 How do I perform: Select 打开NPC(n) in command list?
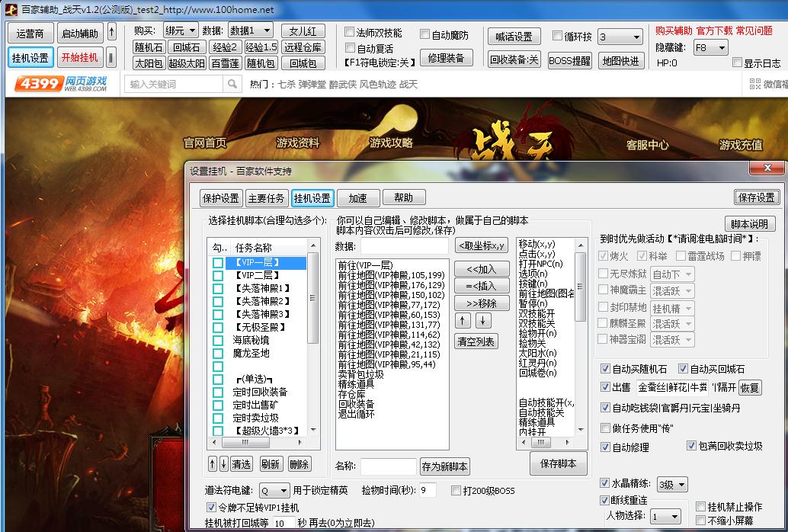(x=541, y=264)
